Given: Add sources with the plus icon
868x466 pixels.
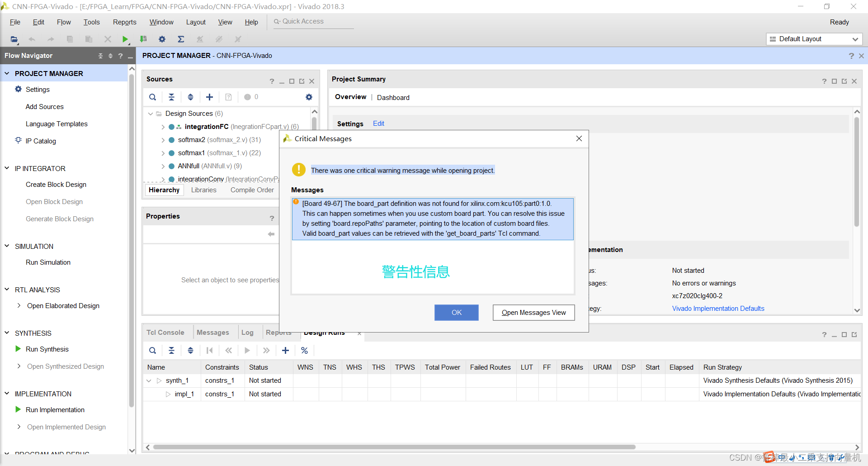Looking at the screenshot, I should tap(209, 97).
